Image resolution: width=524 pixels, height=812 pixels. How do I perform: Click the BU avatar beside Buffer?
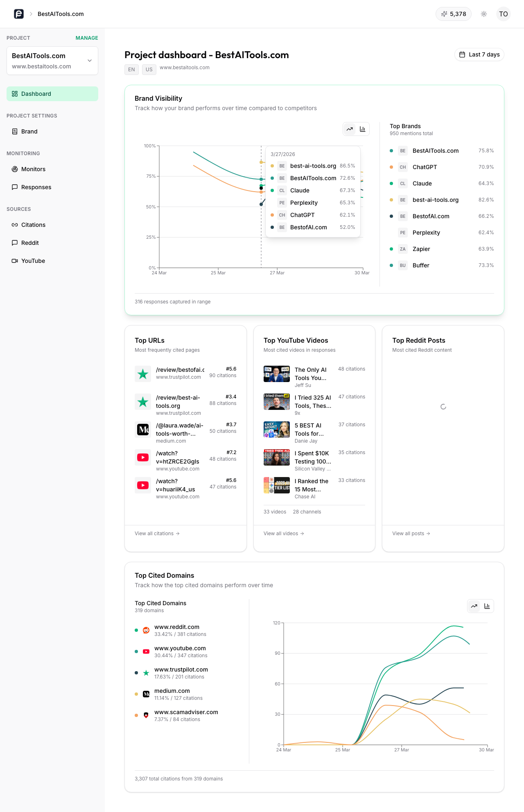[x=403, y=265]
